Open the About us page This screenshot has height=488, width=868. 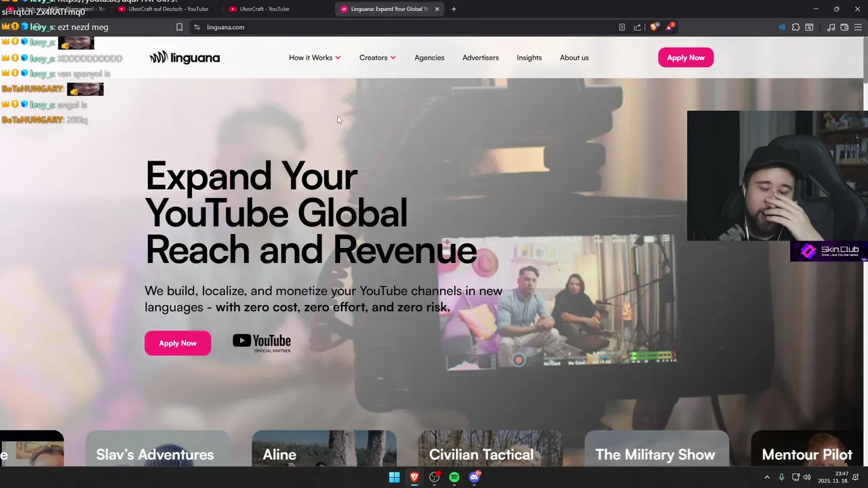coord(574,58)
